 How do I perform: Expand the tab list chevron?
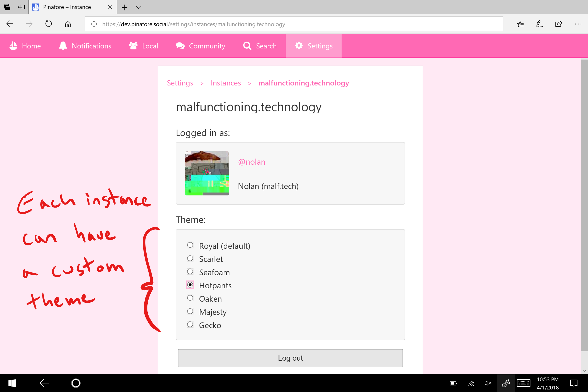pyautogui.click(x=139, y=7)
